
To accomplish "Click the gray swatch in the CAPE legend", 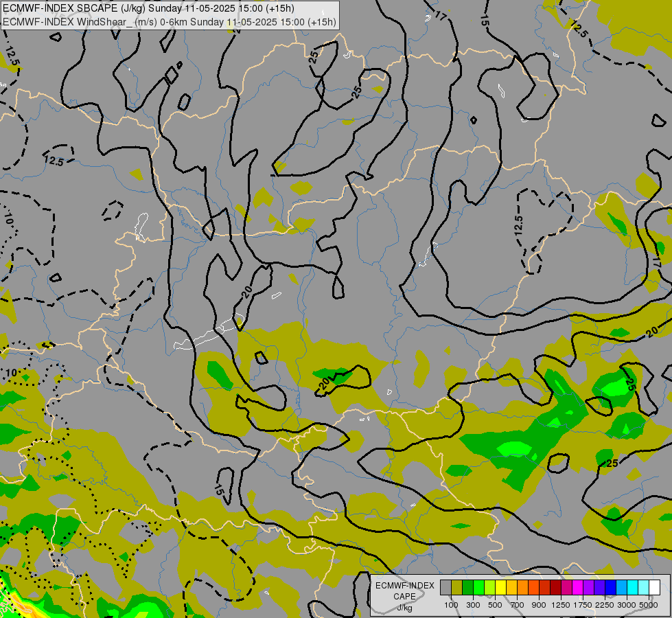I will (x=445, y=588).
